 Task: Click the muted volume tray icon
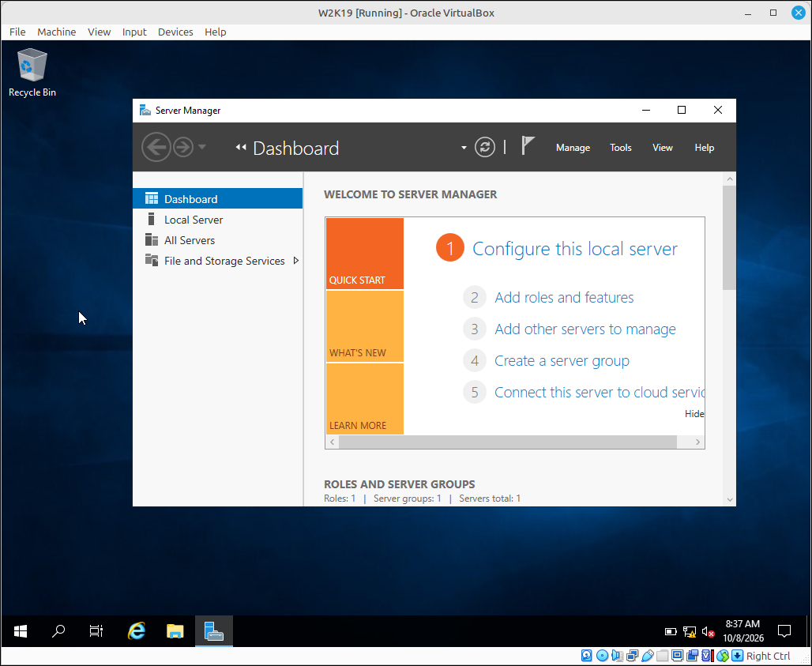tap(708, 631)
